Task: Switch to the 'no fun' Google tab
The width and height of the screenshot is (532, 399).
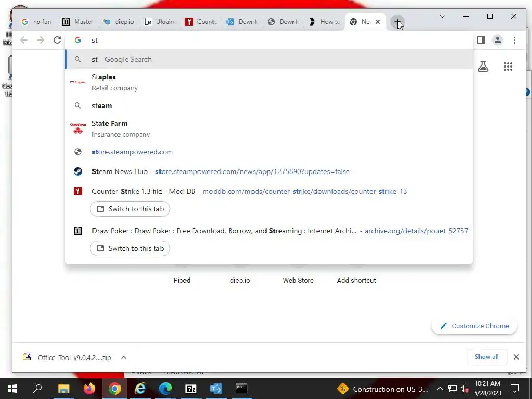Action: [x=36, y=22]
